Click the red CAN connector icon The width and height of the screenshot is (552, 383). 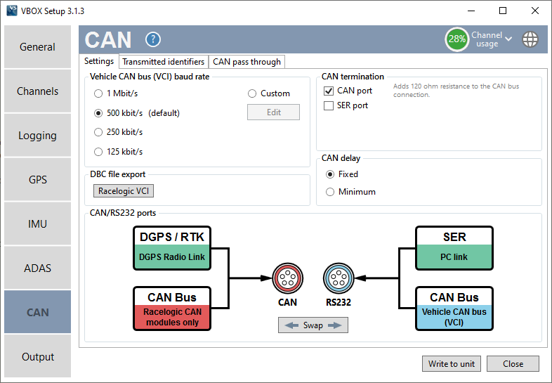click(x=287, y=278)
